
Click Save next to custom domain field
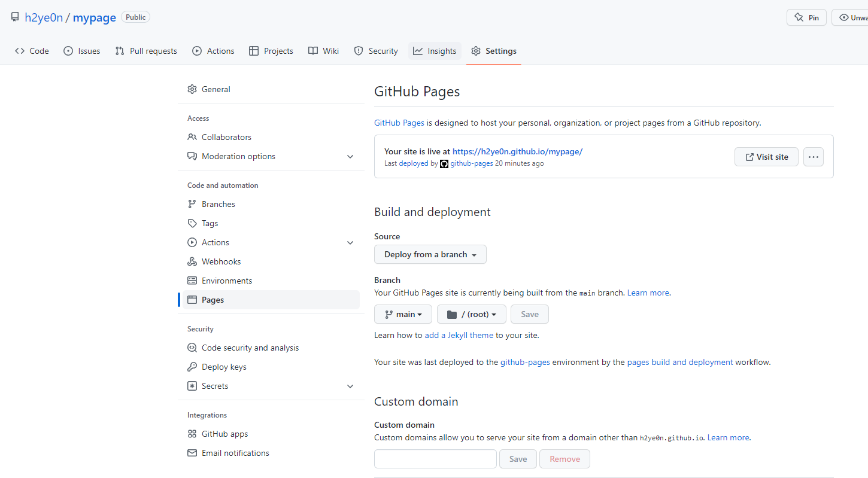[x=518, y=459]
